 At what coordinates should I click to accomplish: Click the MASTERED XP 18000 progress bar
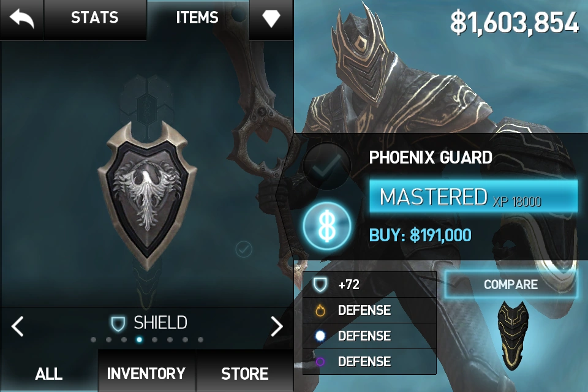coord(473,197)
